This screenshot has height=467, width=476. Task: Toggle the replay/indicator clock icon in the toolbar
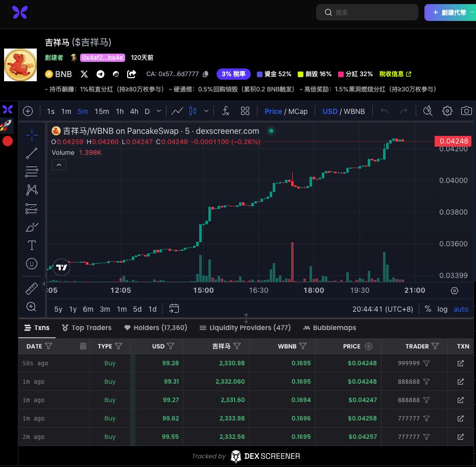coord(427,111)
